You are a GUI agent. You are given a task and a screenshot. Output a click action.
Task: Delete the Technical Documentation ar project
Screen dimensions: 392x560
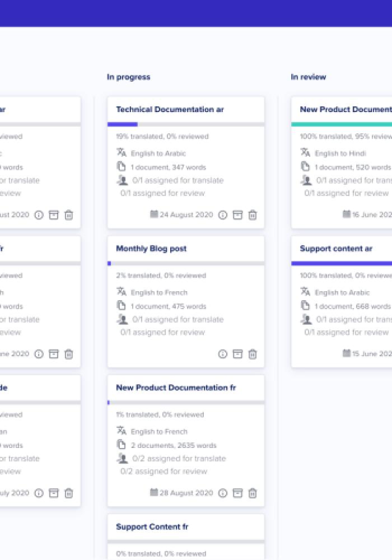tap(253, 215)
